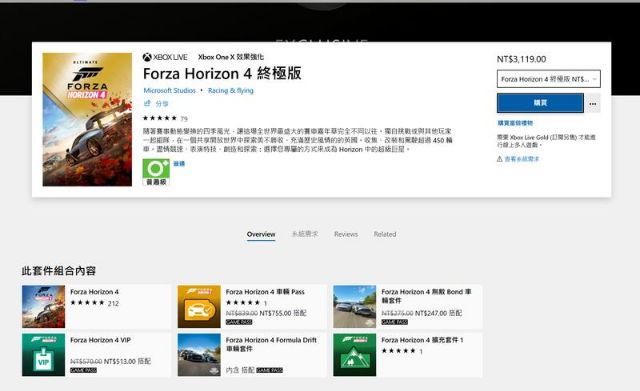Click the five-star rating under the title
This screenshot has width=640, height=391.
pos(160,118)
